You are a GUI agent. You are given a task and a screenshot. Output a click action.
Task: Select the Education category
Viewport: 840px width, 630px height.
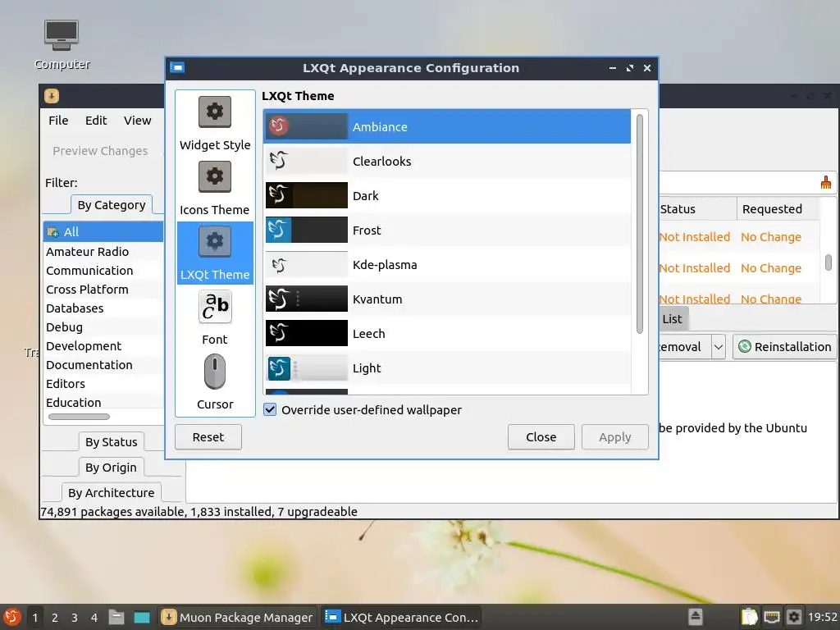pyautogui.click(x=103, y=402)
